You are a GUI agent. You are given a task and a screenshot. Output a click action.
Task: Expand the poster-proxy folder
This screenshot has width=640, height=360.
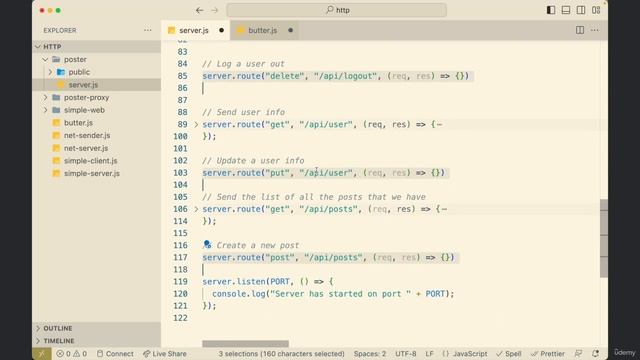[97, 97]
